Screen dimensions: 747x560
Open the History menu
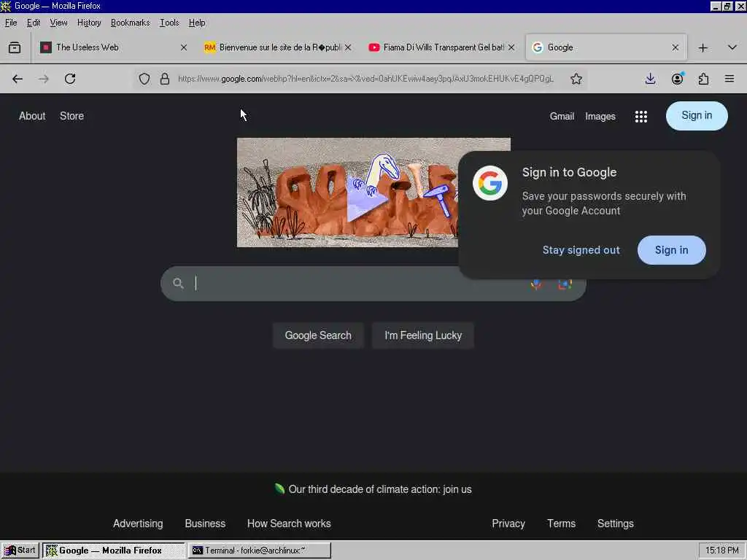pos(89,23)
